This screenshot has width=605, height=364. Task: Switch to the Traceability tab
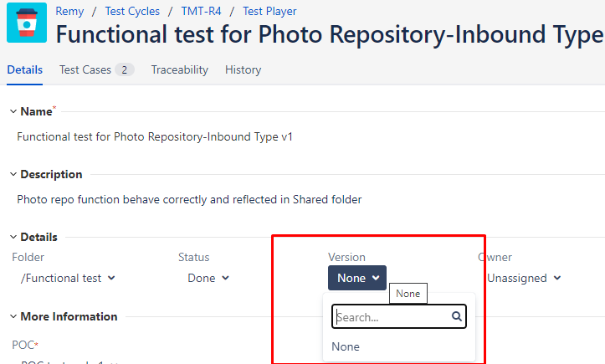click(x=179, y=69)
